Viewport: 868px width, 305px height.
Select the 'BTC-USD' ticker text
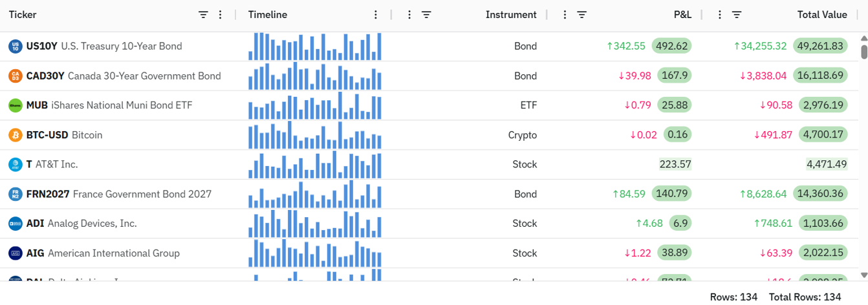click(x=47, y=135)
